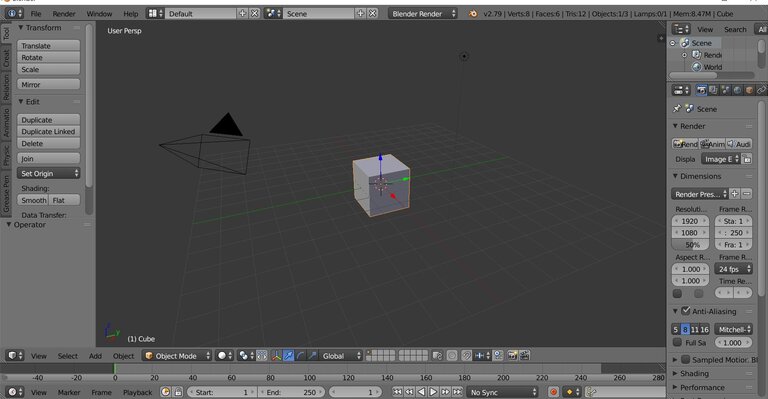Open the viewport shading mode dropdown
This screenshot has width=768, height=399.
pyautogui.click(x=225, y=356)
